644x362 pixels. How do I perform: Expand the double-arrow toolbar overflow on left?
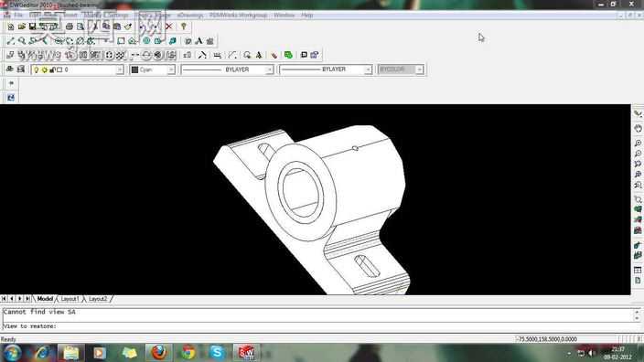[x=11, y=83]
